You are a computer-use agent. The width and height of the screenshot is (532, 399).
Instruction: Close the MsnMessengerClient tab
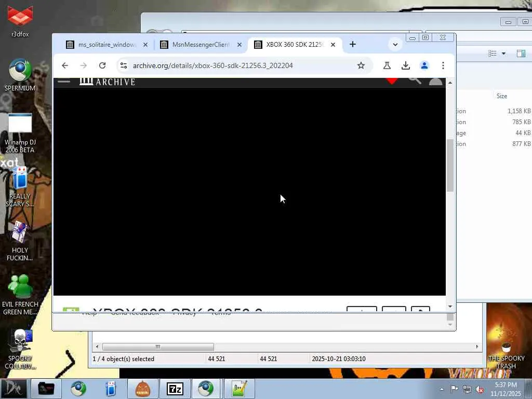click(239, 45)
